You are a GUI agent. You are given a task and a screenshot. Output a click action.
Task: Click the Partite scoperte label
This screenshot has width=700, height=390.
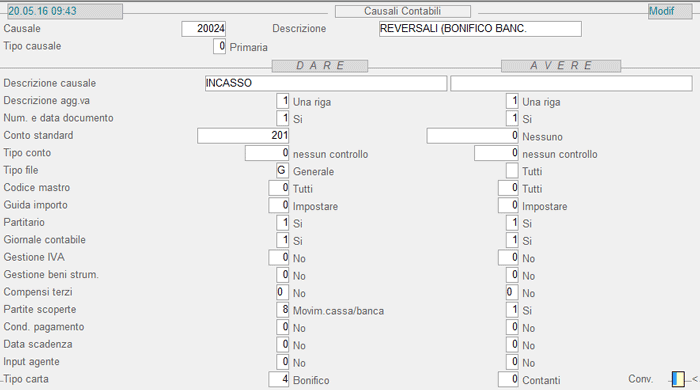coord(40,309)
